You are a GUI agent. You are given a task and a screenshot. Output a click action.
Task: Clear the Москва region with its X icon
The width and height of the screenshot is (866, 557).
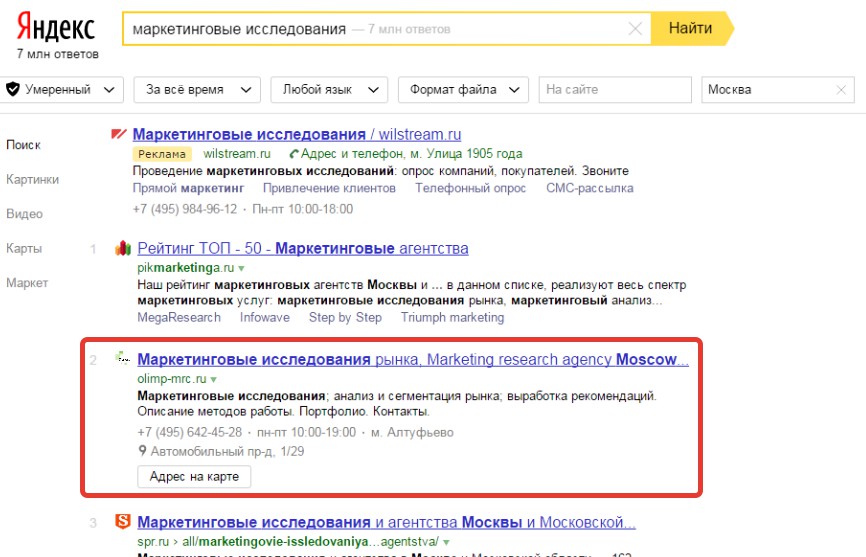click(841, 90)
